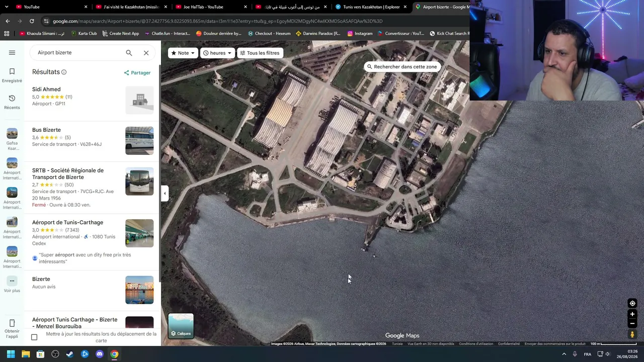View site information icon in address bar
Screen dimensions: 644x362
click(46, 21)
